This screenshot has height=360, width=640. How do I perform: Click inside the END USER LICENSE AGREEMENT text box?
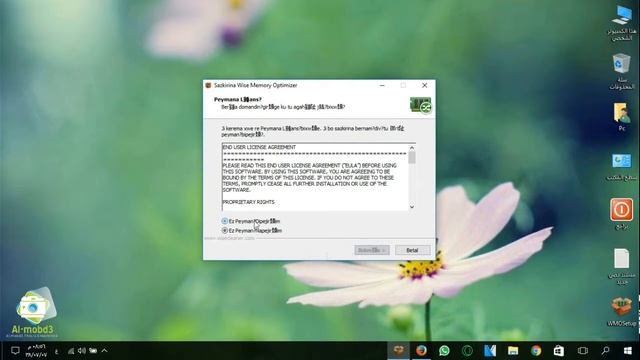(315, 177)
